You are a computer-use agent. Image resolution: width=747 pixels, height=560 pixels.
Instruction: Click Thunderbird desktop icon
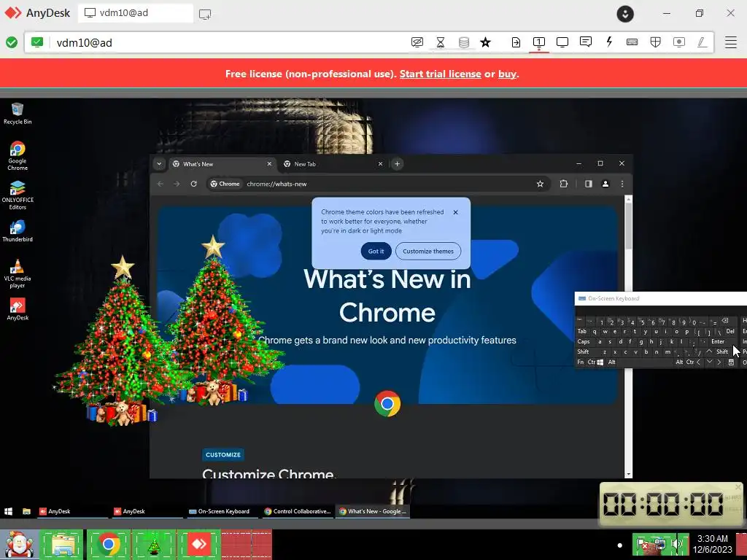point(18,231)
